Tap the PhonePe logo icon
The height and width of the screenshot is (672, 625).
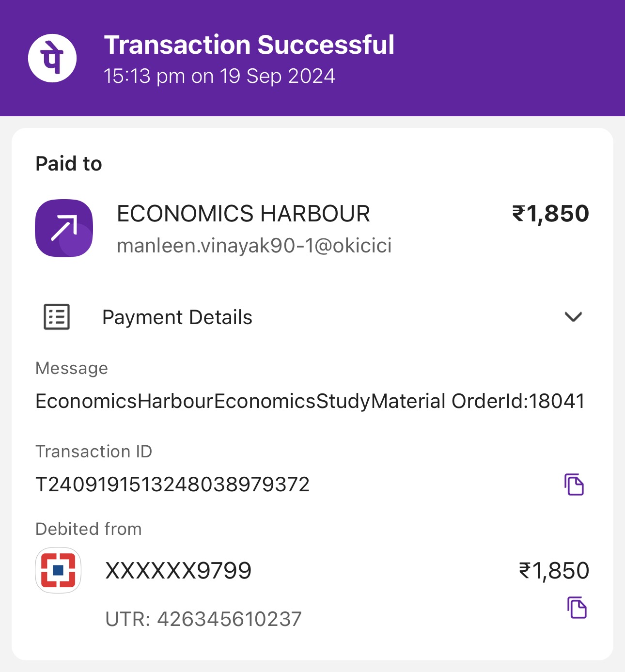(x=52, y=58)
